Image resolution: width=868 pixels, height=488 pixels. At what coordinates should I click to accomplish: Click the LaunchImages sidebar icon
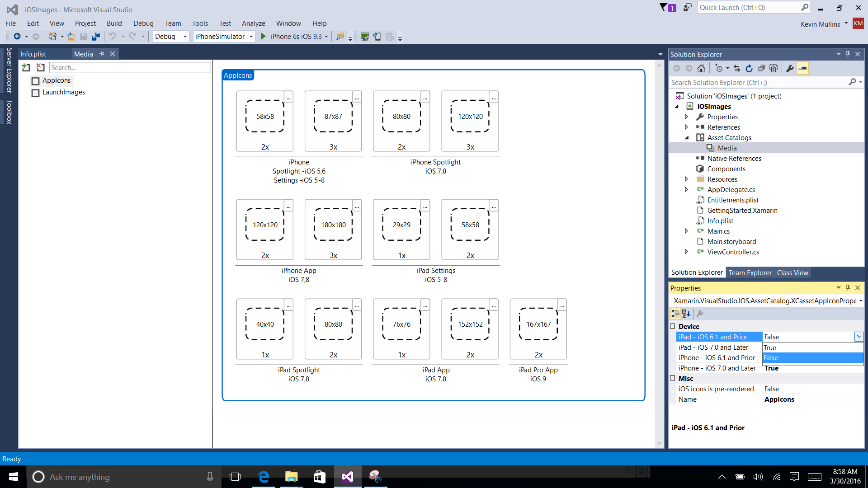(36, 92)
